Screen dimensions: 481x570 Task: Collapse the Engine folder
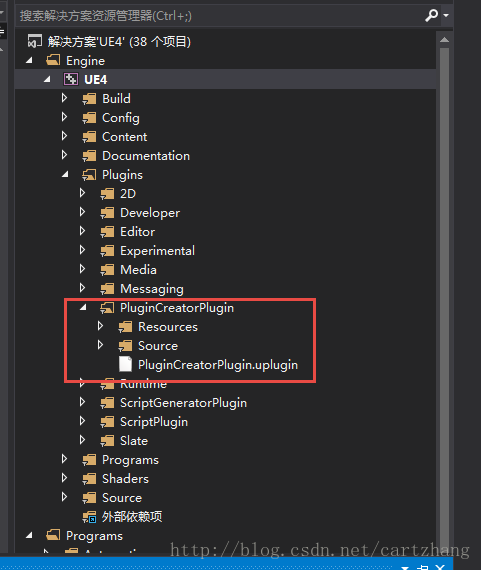tap(29, 61)
